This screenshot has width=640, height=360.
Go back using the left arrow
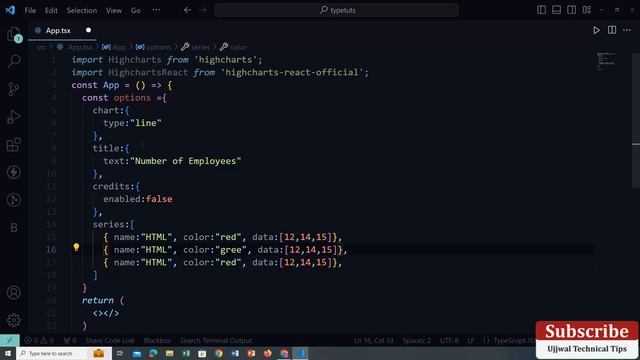coord(187,10)
